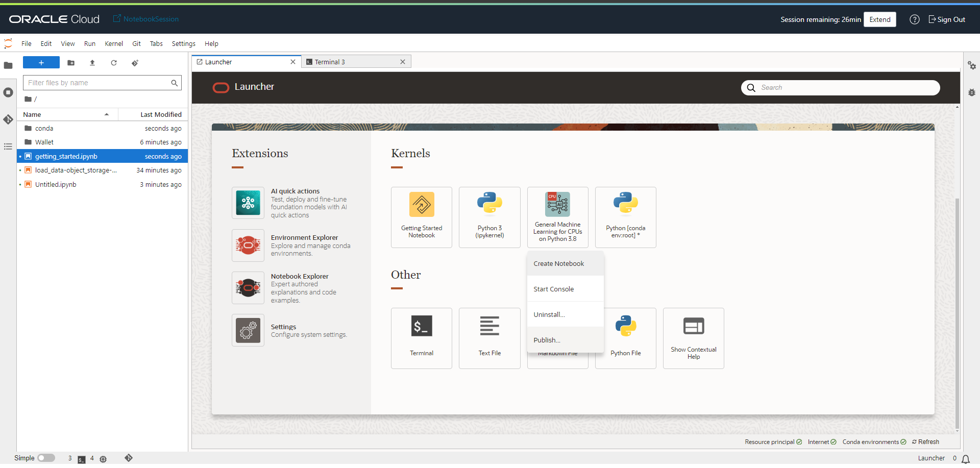980x468 pixels.
Task: Open the Wallet folder
Action: click(103, 142)
